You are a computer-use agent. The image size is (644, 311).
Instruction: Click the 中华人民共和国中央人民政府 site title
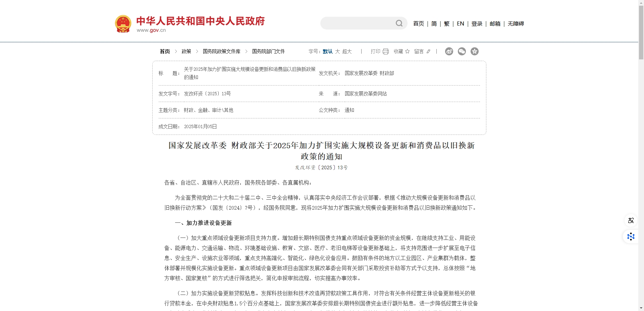point(201,21)
